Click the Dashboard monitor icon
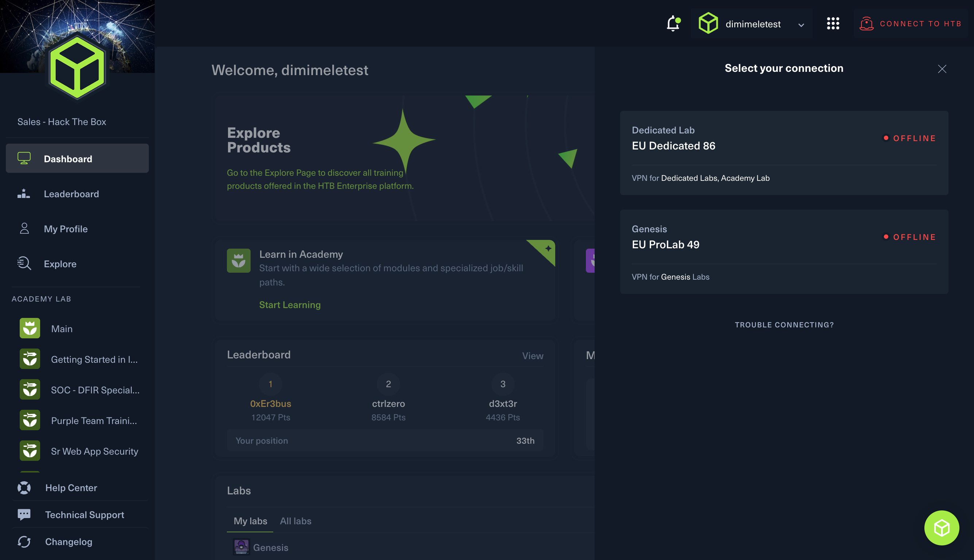 (24, 158)
